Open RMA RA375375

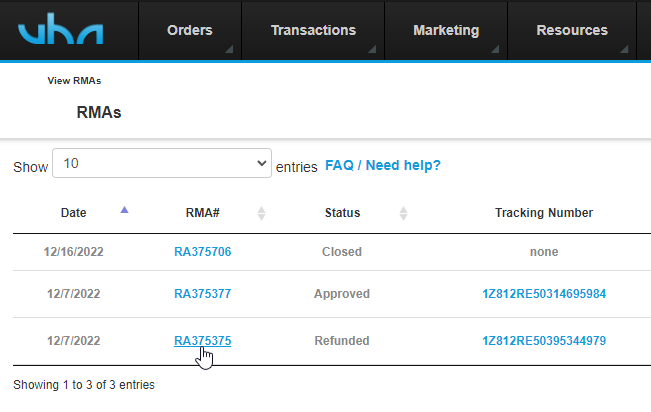[x=202, y=341]
